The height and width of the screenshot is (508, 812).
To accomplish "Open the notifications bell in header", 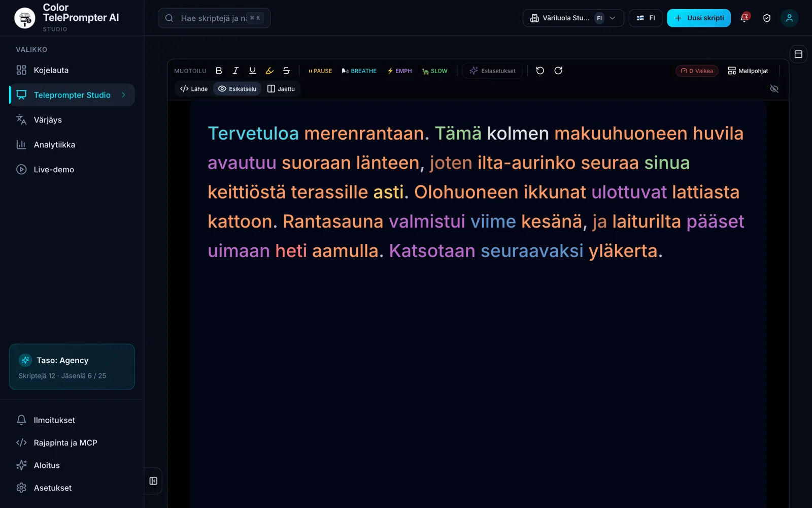I will coord(745,18).
